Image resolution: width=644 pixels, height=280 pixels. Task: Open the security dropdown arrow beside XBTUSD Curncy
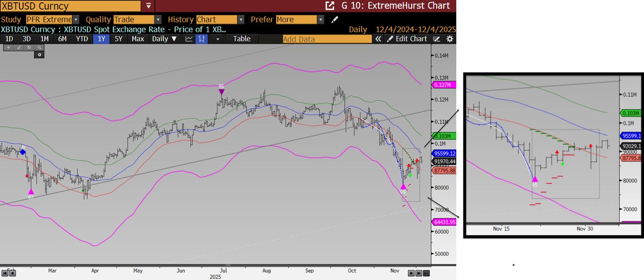(x=149, y=6)
